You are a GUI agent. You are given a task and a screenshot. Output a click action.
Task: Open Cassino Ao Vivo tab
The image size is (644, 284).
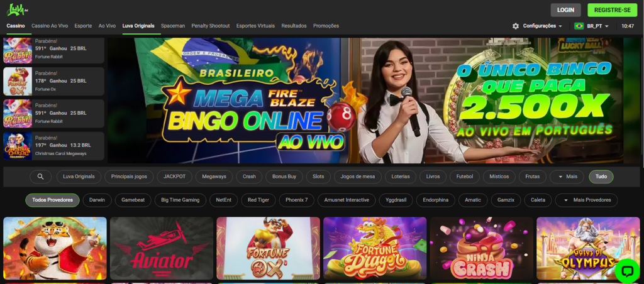pos(50,26)
